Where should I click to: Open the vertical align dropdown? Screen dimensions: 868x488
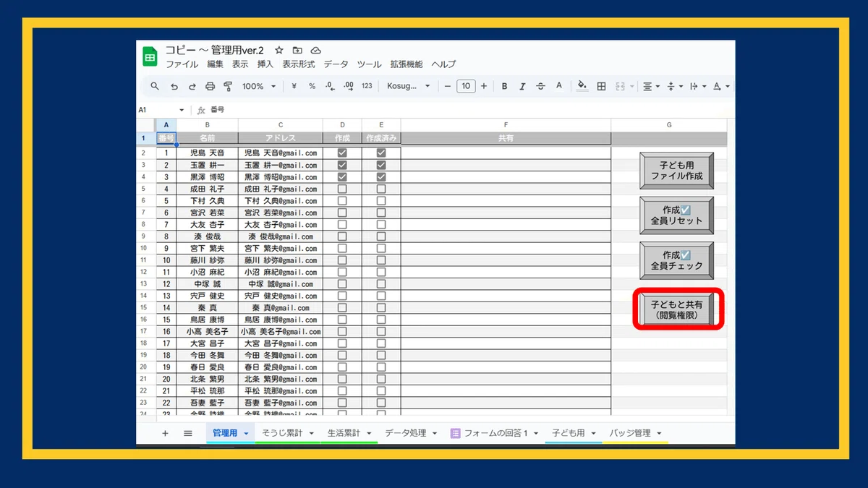click(x=674, y=86)
